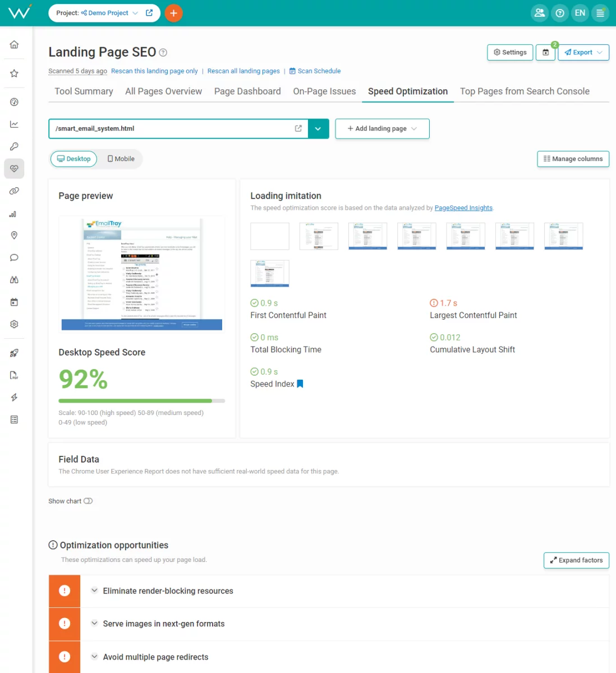Screen dimensions: 616x673
Task: Open the Add landing page dropdown
Action: click(x=382, y=128)
